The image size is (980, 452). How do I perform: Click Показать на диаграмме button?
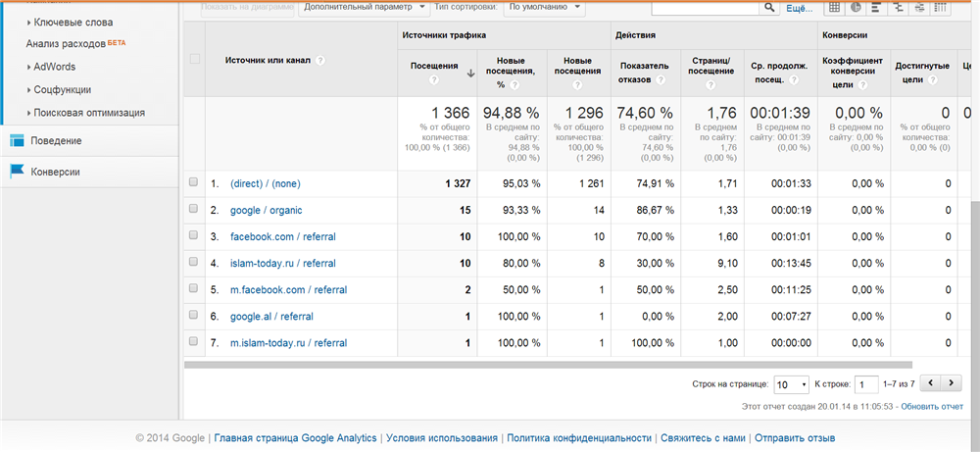(x=248, y=8)
